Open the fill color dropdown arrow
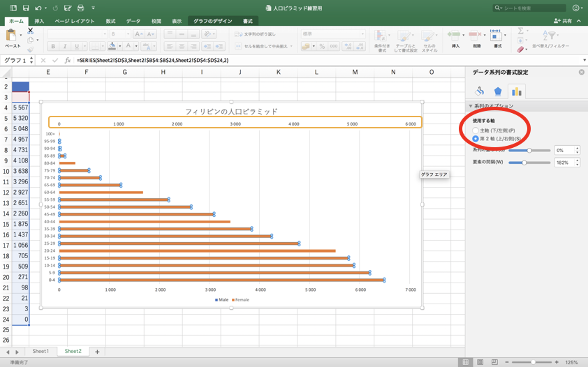This screenshot has height=367, width=588. 120,46
